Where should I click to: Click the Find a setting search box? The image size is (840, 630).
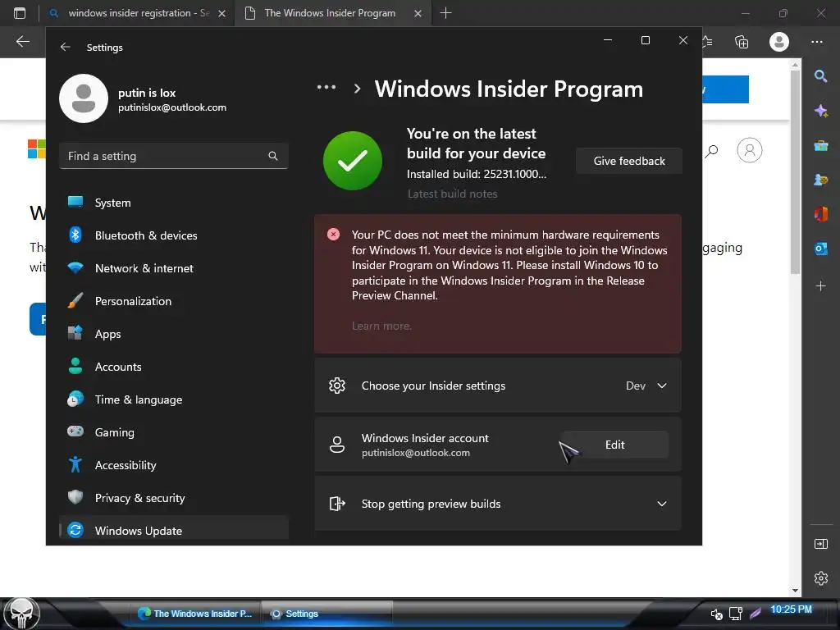point(174,156)
